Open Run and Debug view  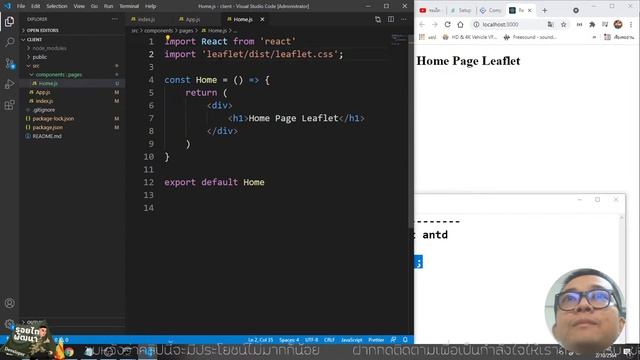9,84
